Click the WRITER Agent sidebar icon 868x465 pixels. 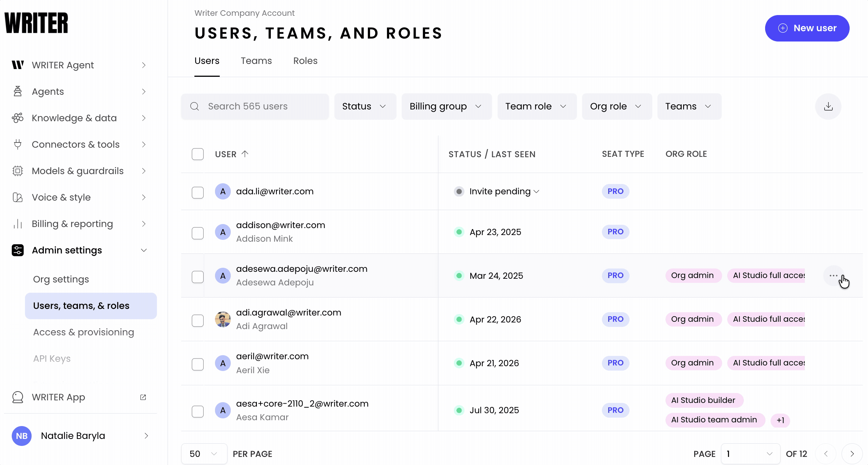click(x=18, y=65)
